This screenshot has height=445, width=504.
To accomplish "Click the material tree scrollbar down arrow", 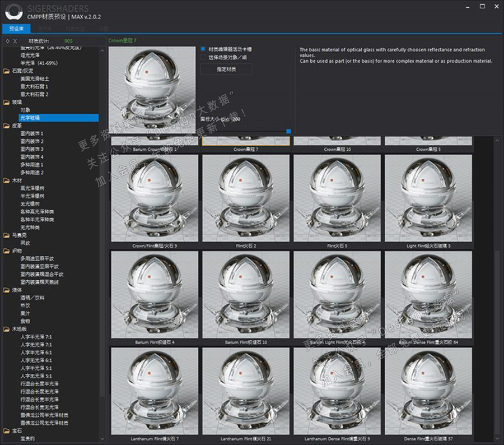I will pyautogui.click(x=102, y=438).
